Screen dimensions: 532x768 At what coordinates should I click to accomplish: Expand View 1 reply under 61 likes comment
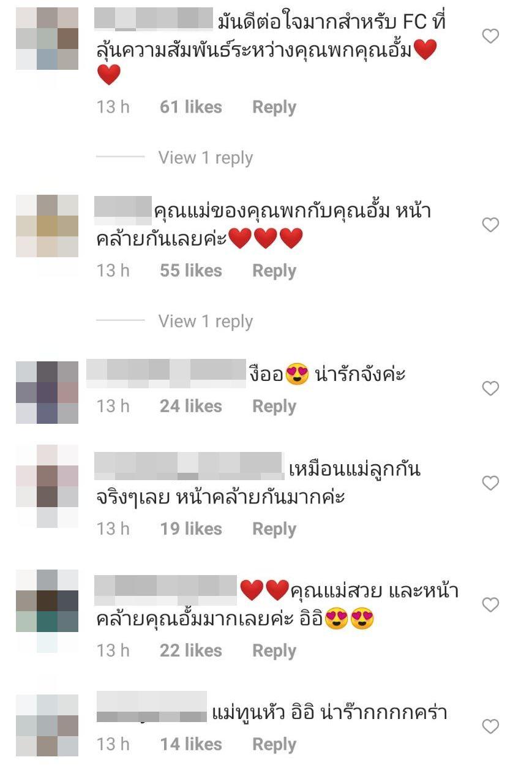[205, 158]
